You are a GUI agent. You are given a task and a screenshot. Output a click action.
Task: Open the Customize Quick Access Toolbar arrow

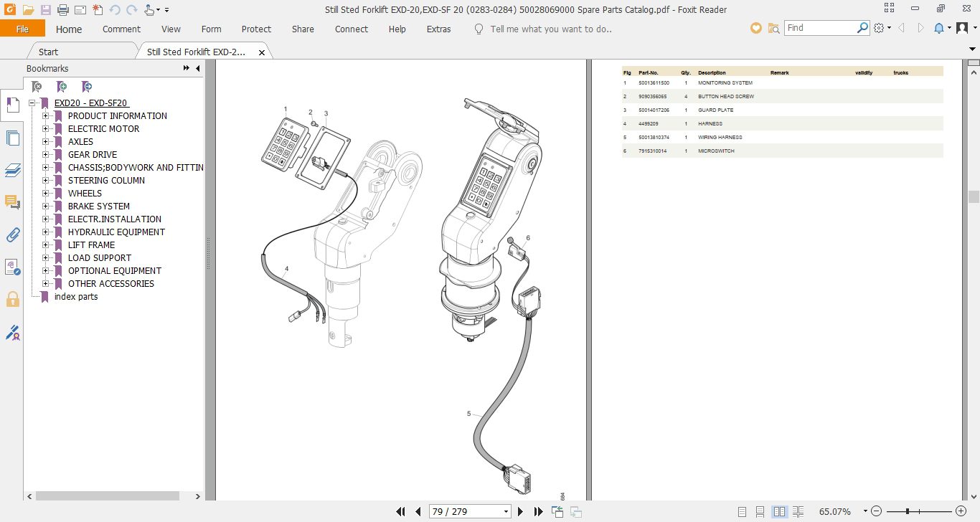(166, 10)
